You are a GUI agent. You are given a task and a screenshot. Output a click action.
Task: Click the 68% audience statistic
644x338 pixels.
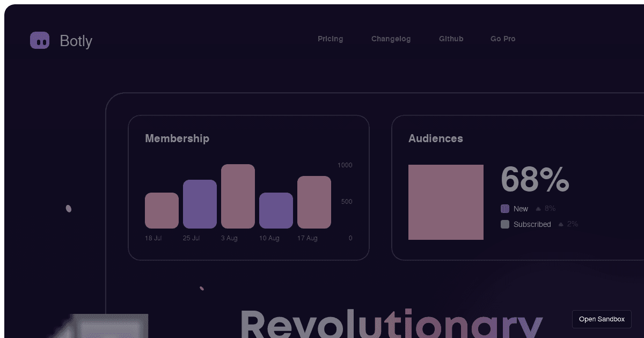tap(535, 180)
